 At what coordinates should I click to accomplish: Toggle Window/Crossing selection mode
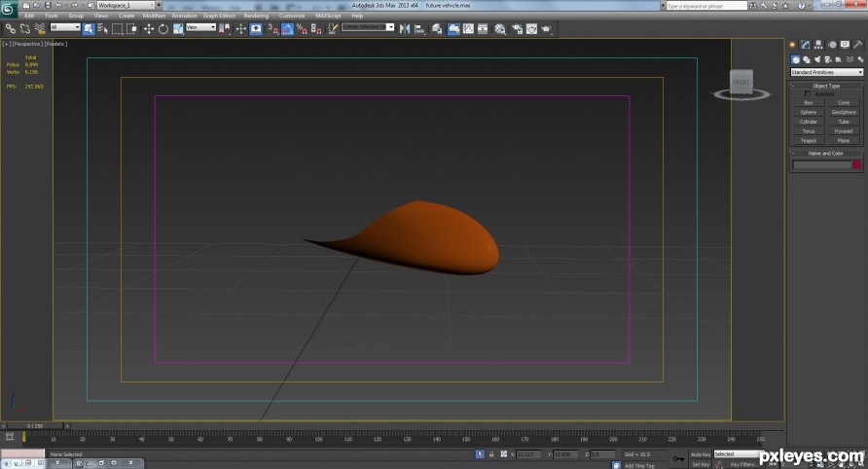131,29
